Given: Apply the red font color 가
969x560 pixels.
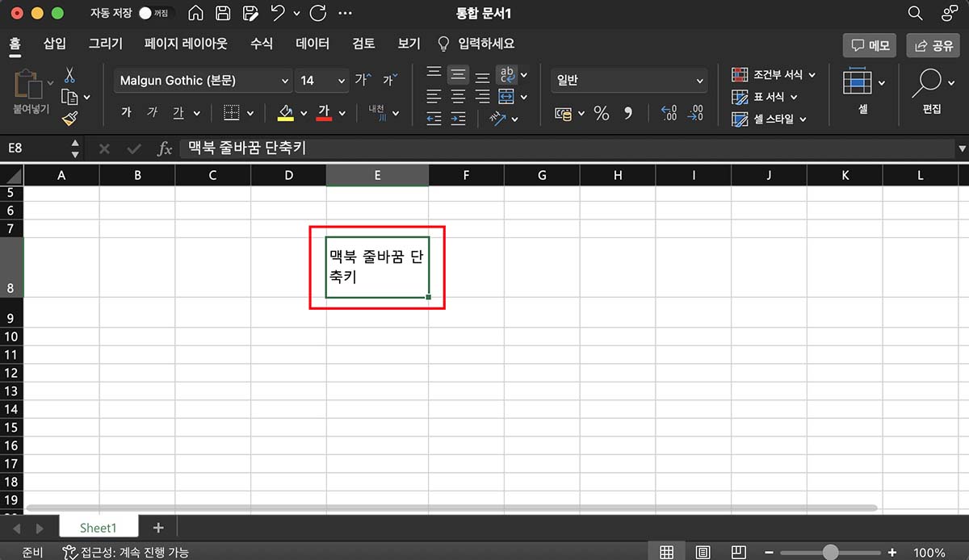Looking at the screenshot, I should (x=324, y=113).
